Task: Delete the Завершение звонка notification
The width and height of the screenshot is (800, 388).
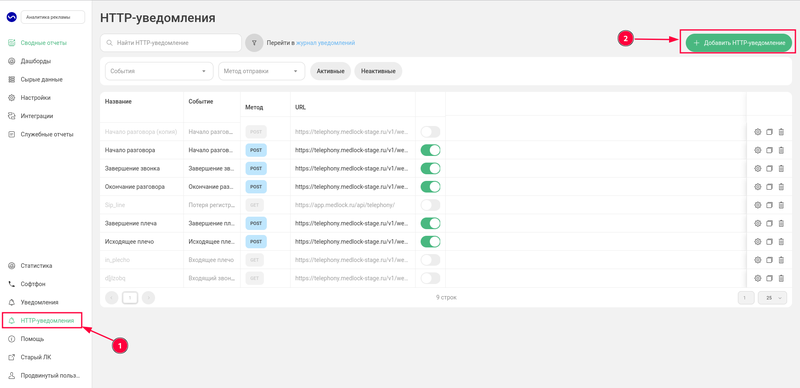Action: (x=781, y=168)
